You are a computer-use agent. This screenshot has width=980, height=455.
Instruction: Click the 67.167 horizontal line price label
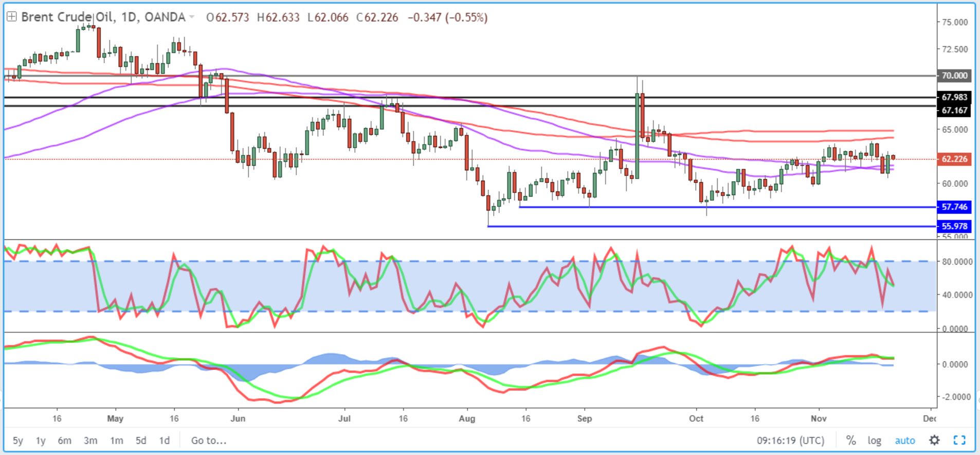(954, 110)
